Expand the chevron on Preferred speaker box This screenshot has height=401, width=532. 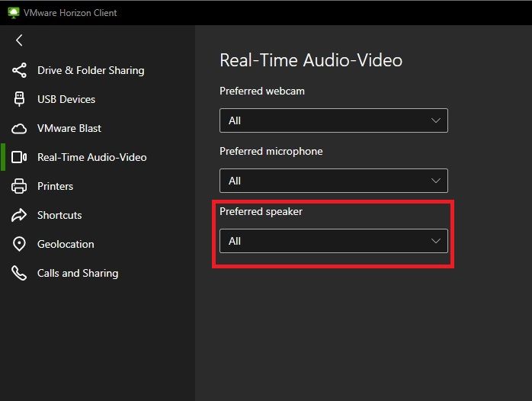point(436,241)
